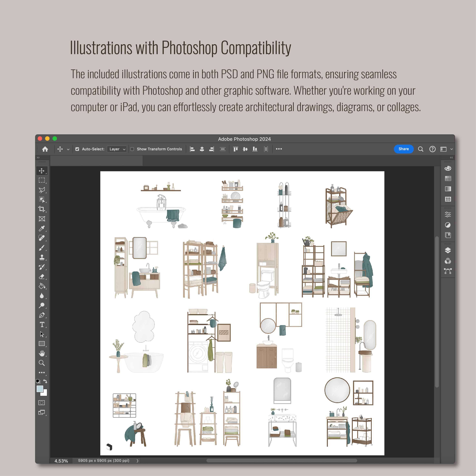This screenshot has width=476, height=476.
Task: Select the Path Selection tool
Action: tap(42, 334)
